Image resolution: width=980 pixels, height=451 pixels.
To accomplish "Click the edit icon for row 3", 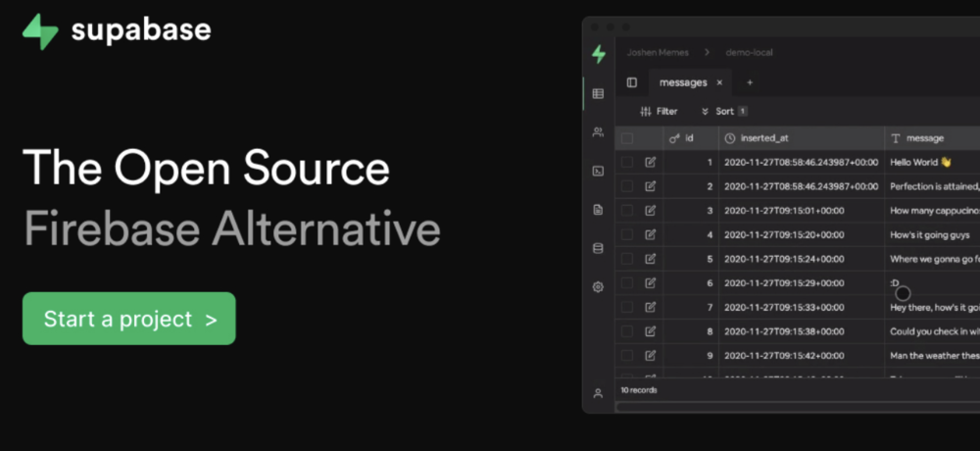I will (651, 211).
